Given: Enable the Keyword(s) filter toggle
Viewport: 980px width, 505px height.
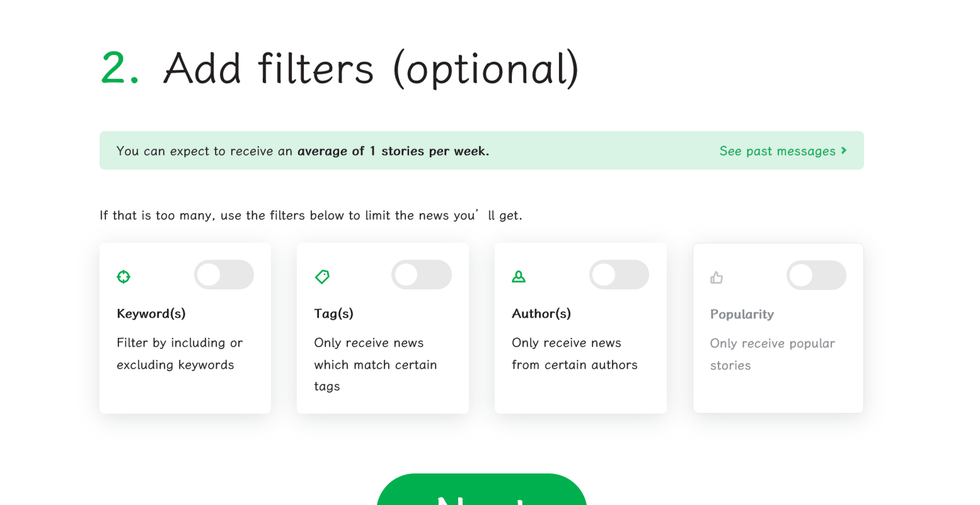Looking at the screenshot, I should point(224,275).
